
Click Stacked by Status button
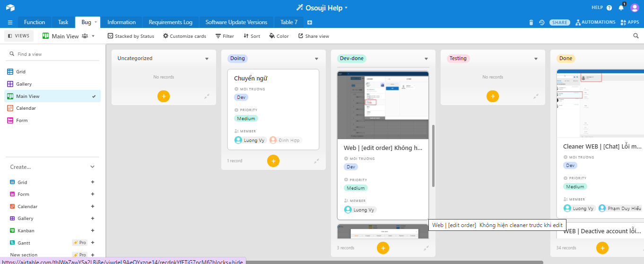tap(131, 36)
